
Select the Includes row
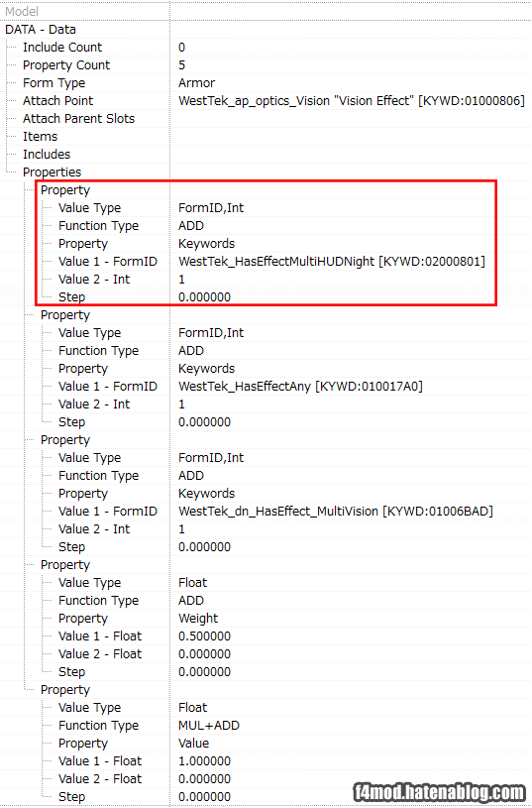47,154
